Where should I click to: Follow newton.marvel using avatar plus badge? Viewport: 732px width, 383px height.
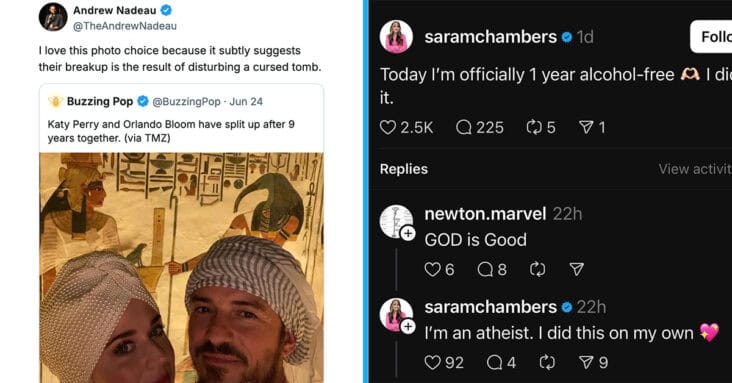coord(408,233)
